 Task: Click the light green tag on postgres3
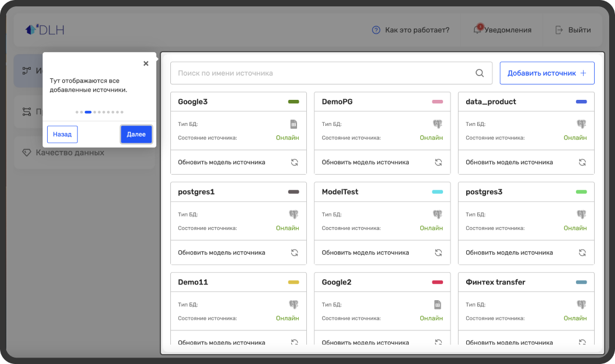581,192
